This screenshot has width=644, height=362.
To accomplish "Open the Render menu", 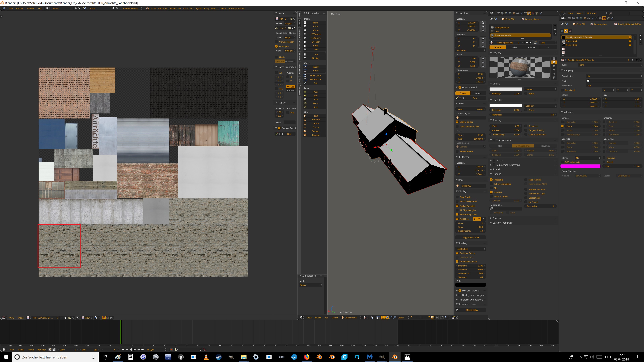I will tap(19, 8).
